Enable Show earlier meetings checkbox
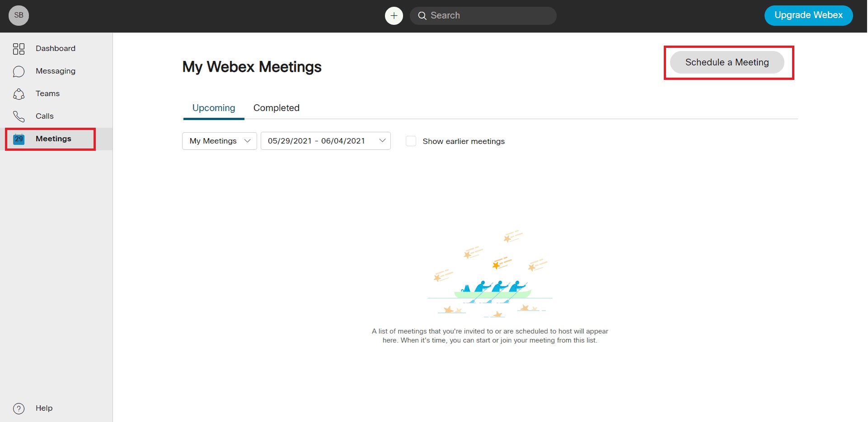 click(411, 141)
